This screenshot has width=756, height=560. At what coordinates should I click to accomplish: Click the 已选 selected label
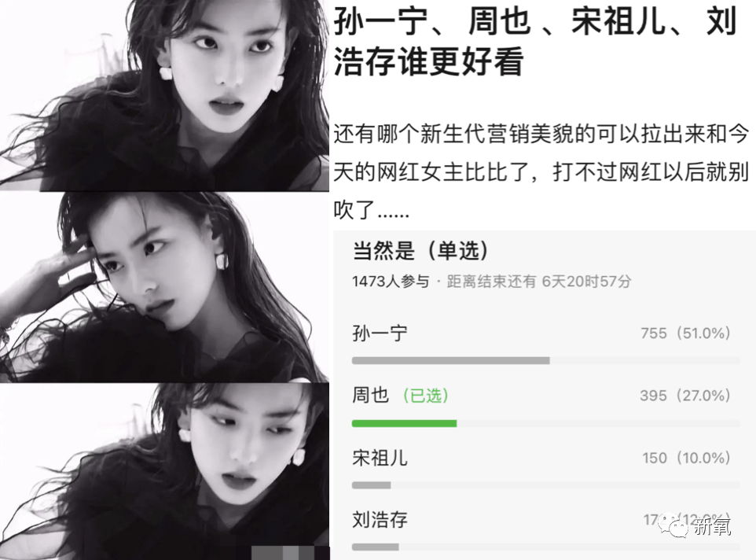(426, 396)
